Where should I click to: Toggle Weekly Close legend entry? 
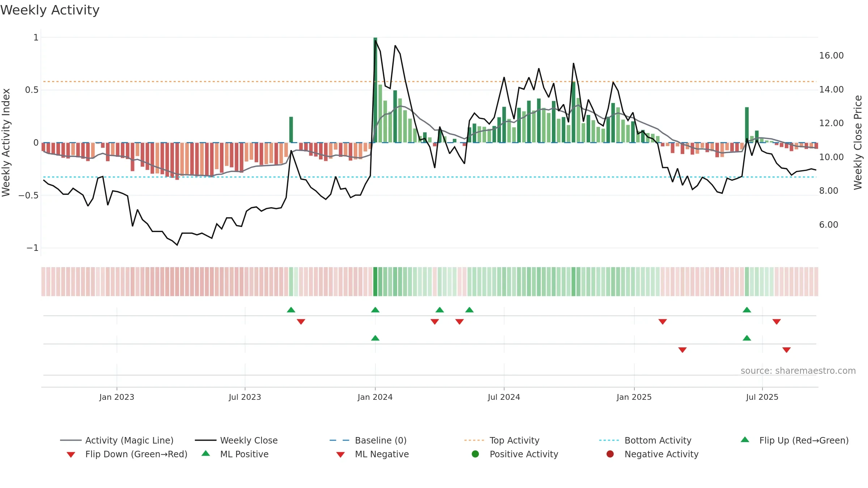236,440
